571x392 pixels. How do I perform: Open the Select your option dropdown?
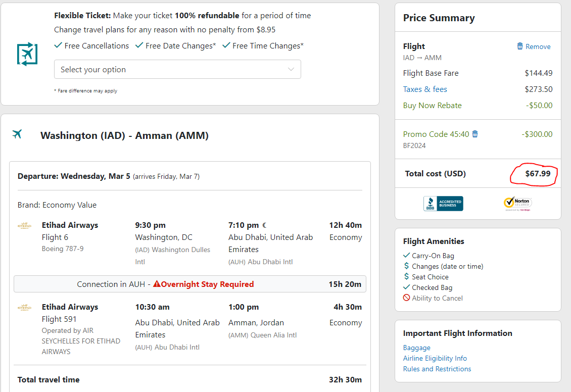tap(177, 69)
